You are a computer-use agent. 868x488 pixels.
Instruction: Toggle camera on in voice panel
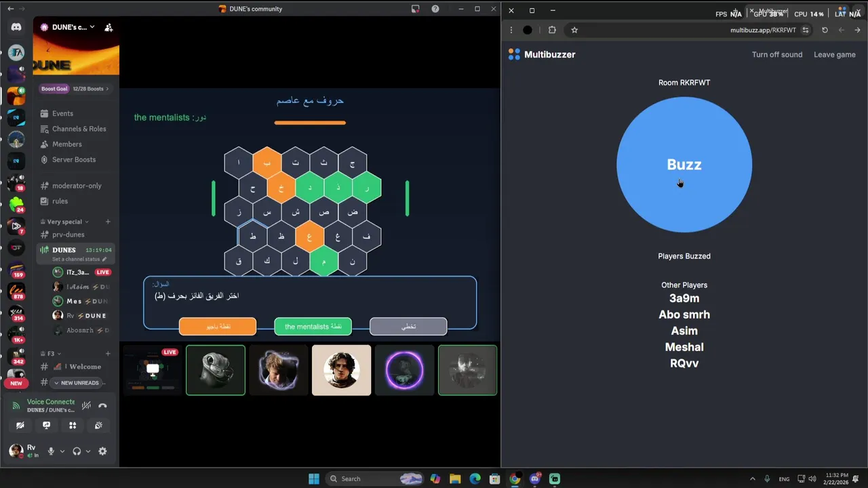tap(20, 426)
